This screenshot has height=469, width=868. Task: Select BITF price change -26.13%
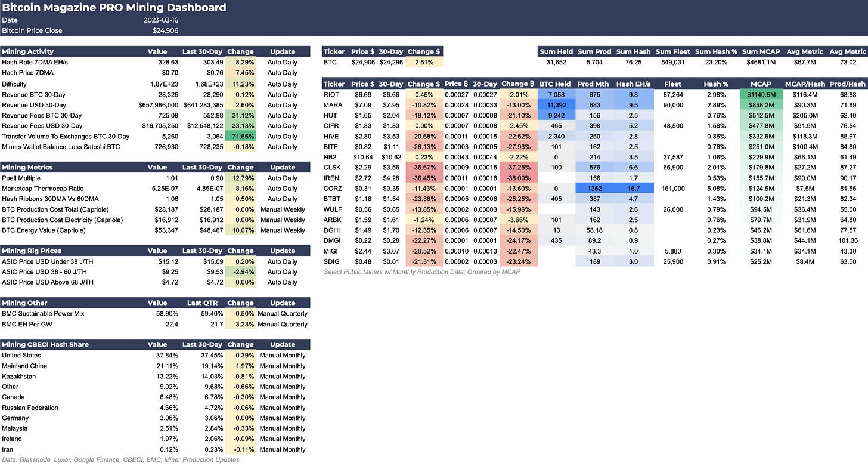424,147
